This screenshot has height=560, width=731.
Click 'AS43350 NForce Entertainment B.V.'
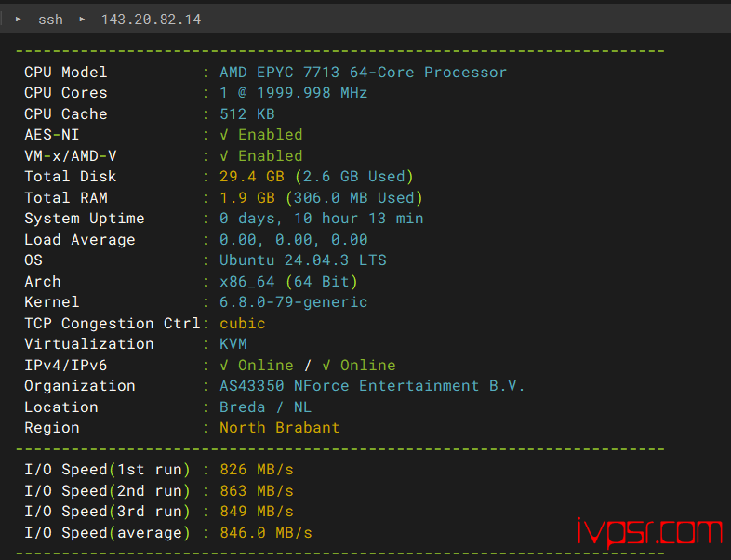[x=373, y=386]
